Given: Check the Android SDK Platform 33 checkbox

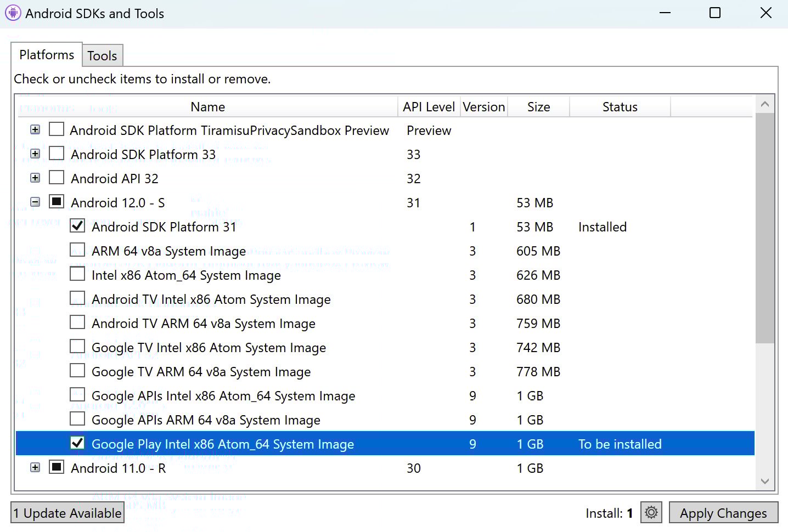Looking at the screenshot, I should 57,154.
